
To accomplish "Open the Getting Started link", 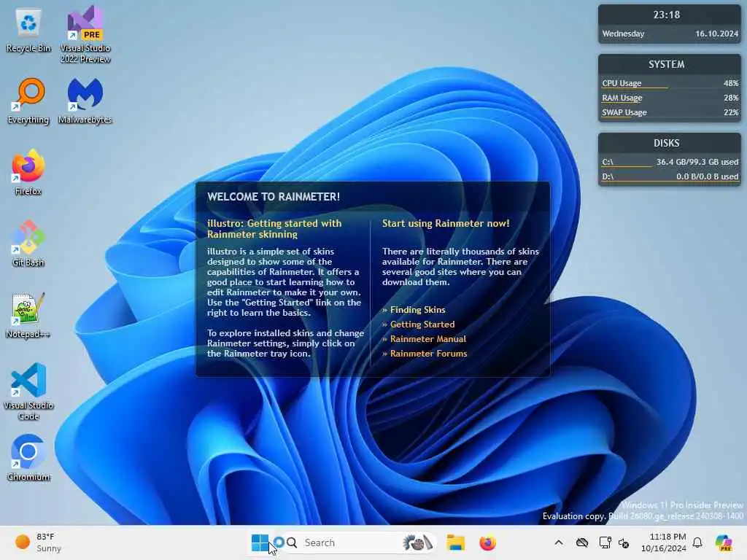I will 422,324.
